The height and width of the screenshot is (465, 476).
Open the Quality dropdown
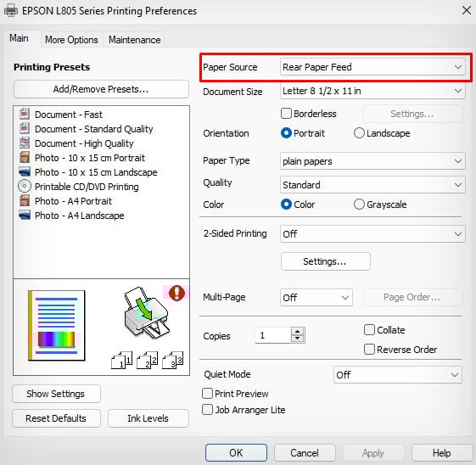[x=372, y=184]
